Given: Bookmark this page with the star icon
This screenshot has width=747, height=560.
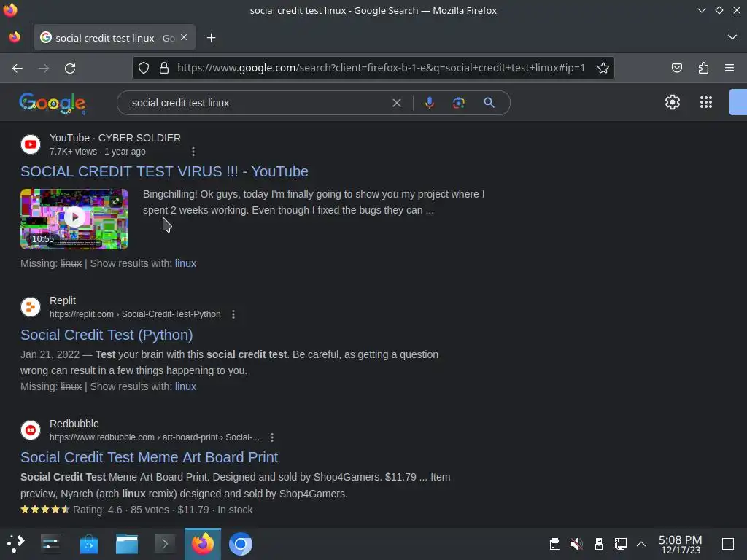Looking at the screenshot, I should tap(603, 68).
